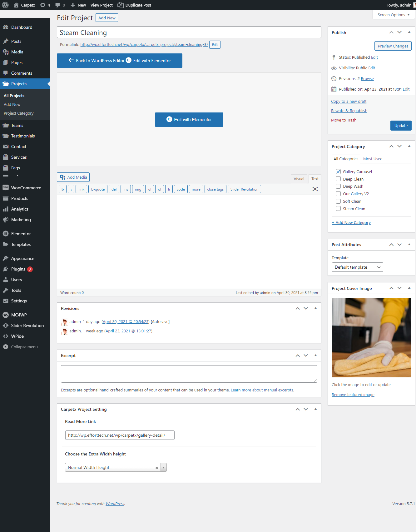
Task: Switch to the Visual editor tab
Action: 299,179
